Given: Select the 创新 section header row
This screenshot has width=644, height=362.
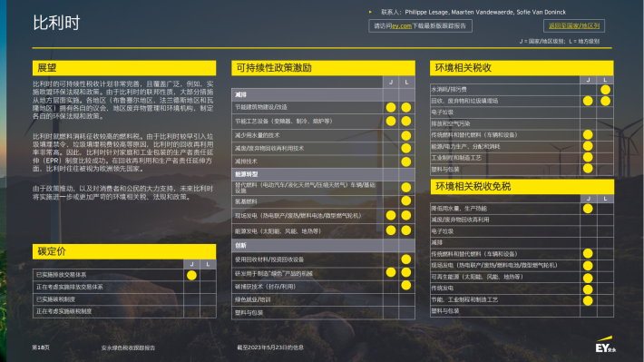Looking at the screenshot, I should tap(323, 245).
